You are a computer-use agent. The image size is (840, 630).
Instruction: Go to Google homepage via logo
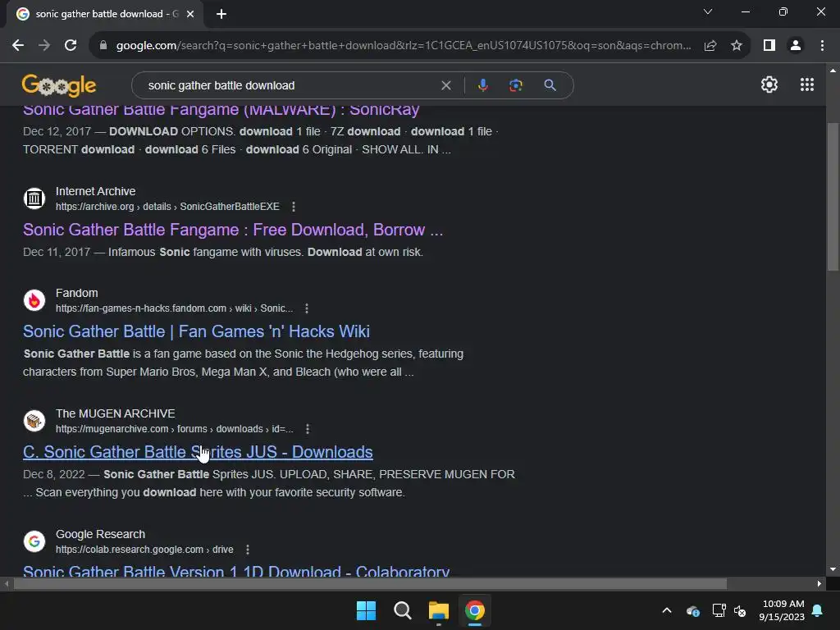tap(58, 85)
